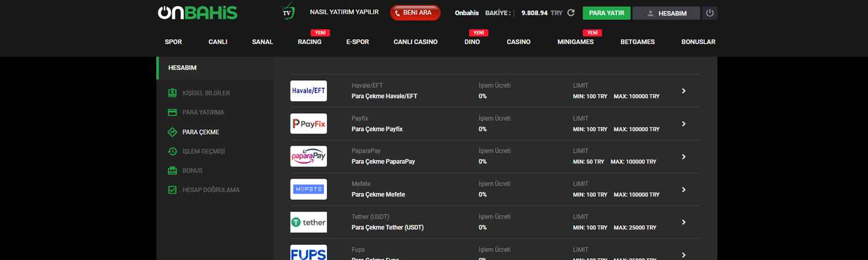
Task: Open the MINIGAMES menu
Action: coord(575,42)
